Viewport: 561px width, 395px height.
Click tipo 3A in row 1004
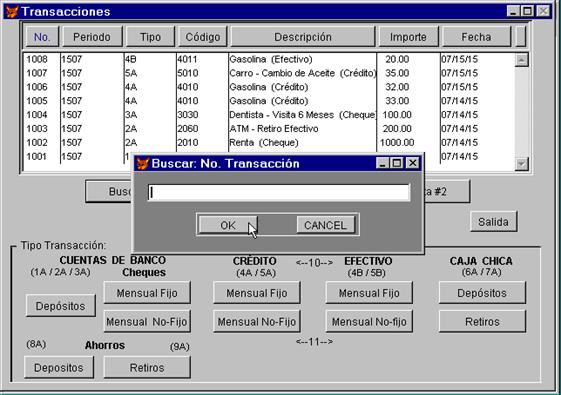(131, 115)
